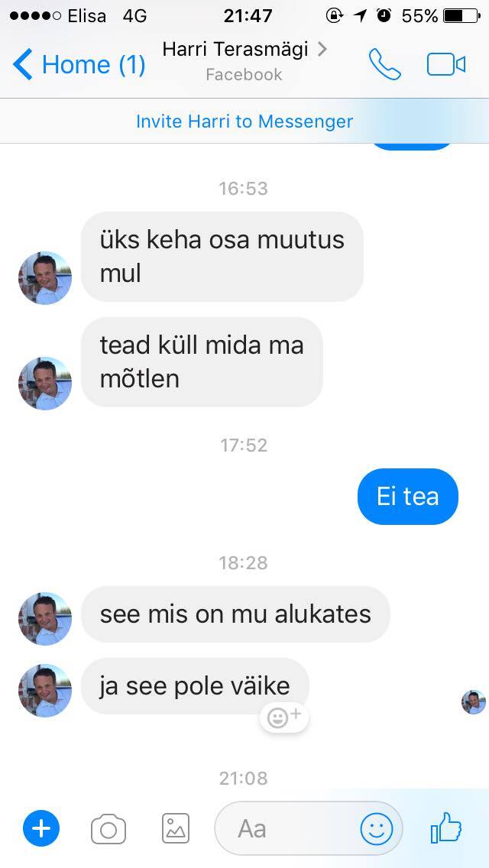Tap the 'tead küll mida ma mõtlen' bubble
The width and height of the screenshot is (489, 868).
tap(202, 362)
